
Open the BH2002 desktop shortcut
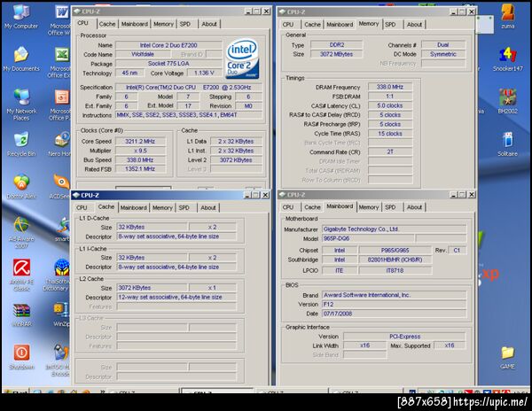[508, 97]
